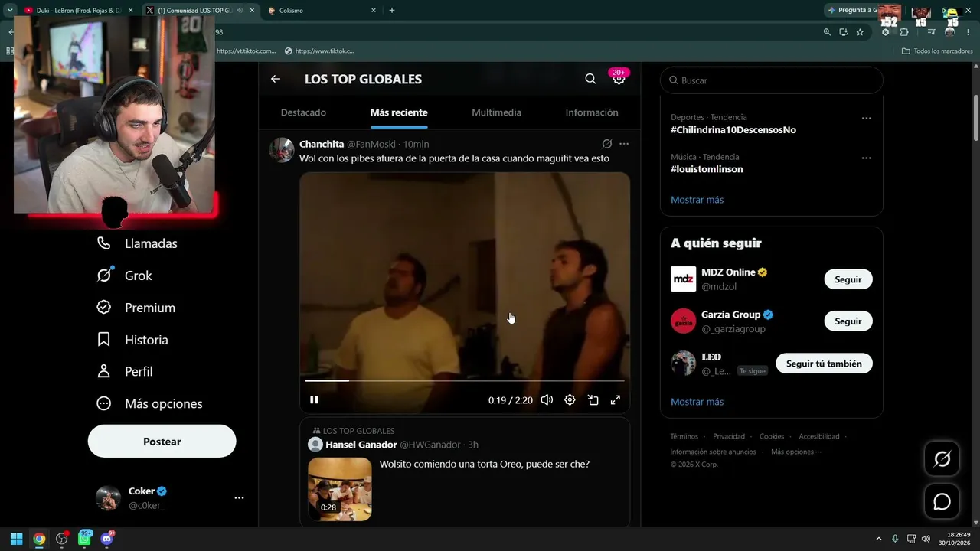
Task: Mute the video with the speaker icon
Action: coord(547,399)
